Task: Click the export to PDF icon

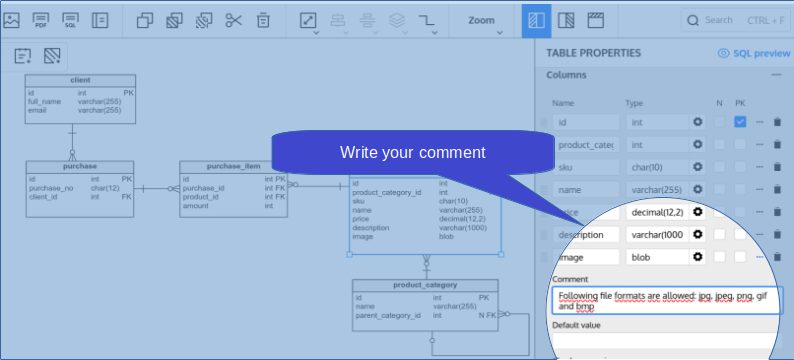Action: (41, 20)
